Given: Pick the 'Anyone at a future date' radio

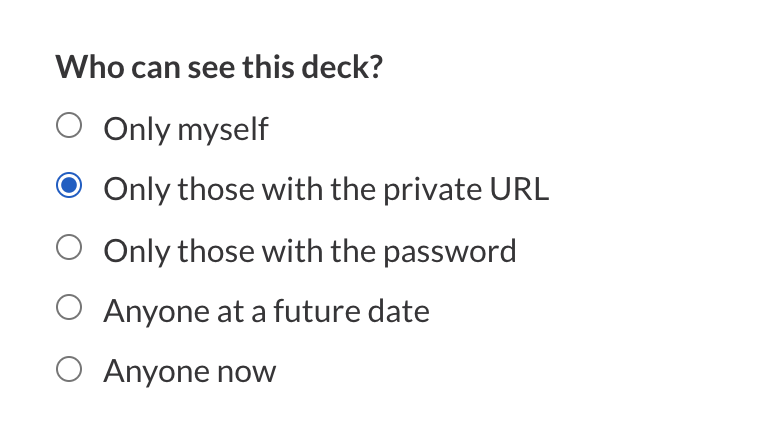Looking at the screenshot, I should point(68,310).
